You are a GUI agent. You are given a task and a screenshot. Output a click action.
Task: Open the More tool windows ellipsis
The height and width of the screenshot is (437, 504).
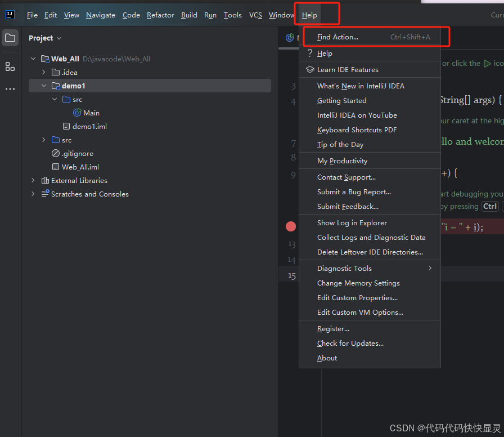pos(10,89)
